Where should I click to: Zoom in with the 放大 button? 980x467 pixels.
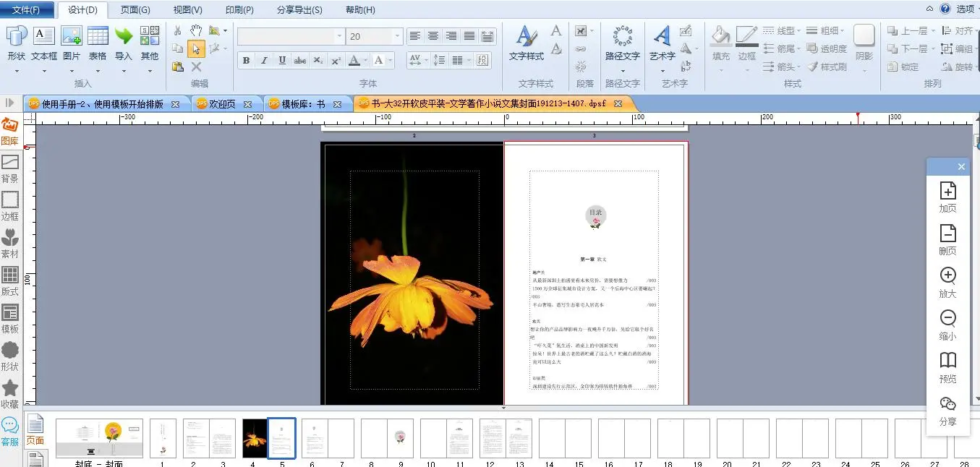click(947, 282)
